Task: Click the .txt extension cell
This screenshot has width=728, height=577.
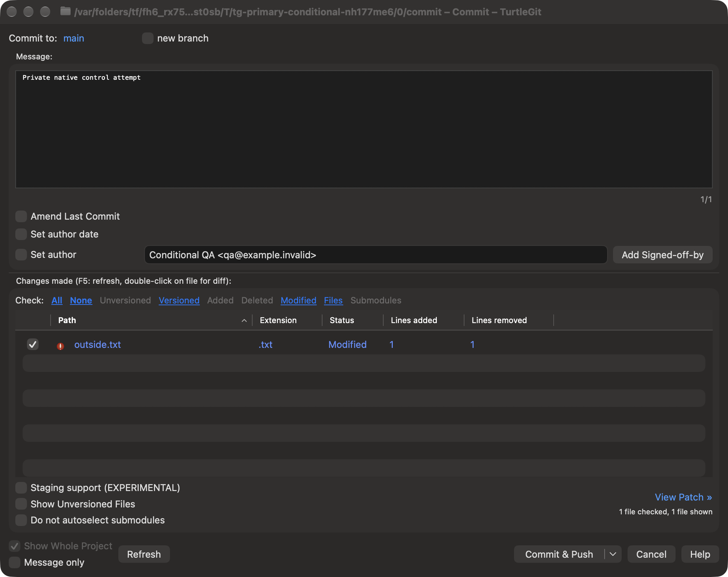Action: [265, 345]
